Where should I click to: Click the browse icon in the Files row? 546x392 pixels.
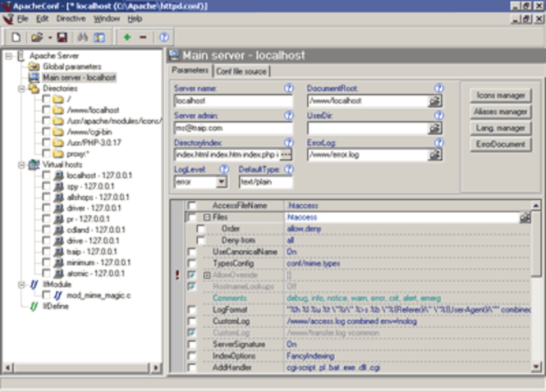[x=525, y=218]
